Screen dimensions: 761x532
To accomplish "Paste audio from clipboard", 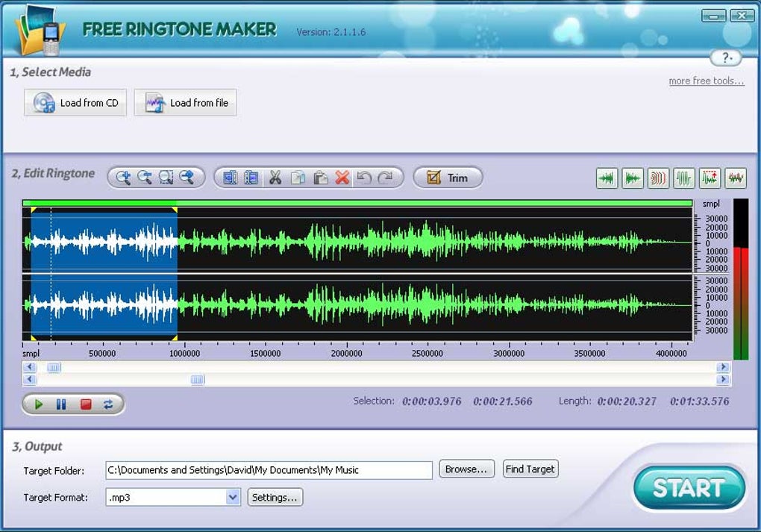I will [322, 177].
